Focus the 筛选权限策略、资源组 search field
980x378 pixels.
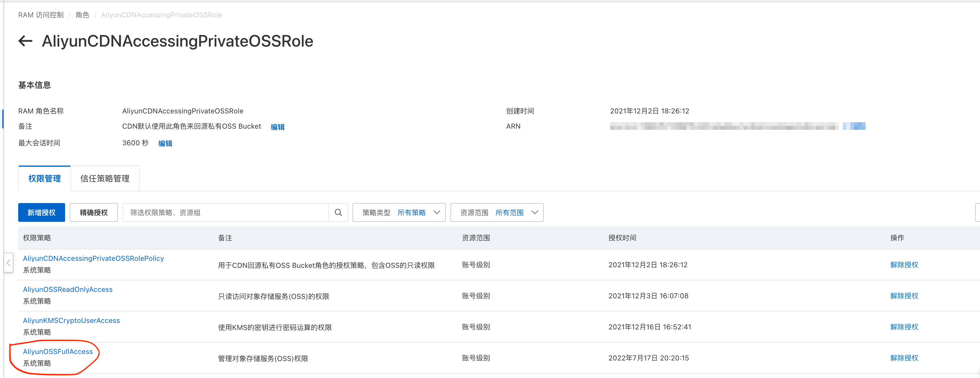[225, 212]
